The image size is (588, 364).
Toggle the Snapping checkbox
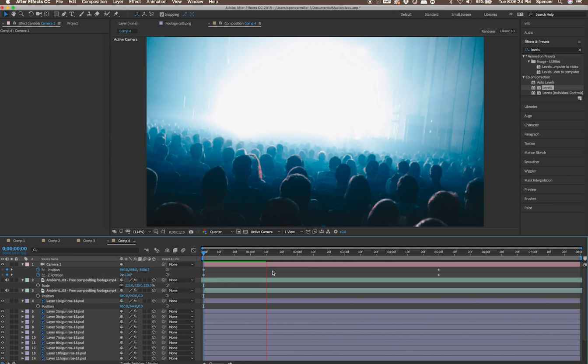[x=162, y=14]
